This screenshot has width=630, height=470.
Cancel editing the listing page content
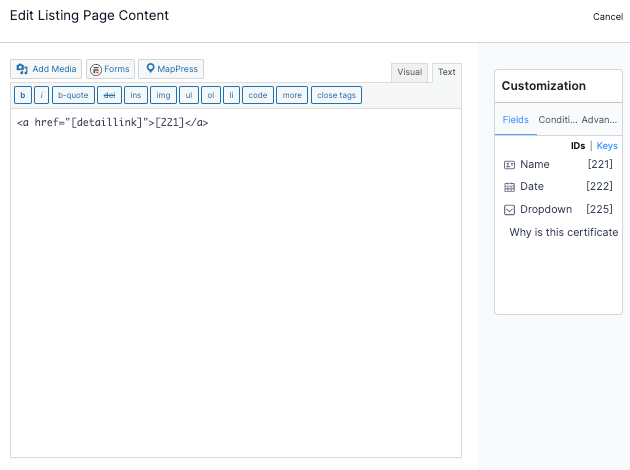608,17
